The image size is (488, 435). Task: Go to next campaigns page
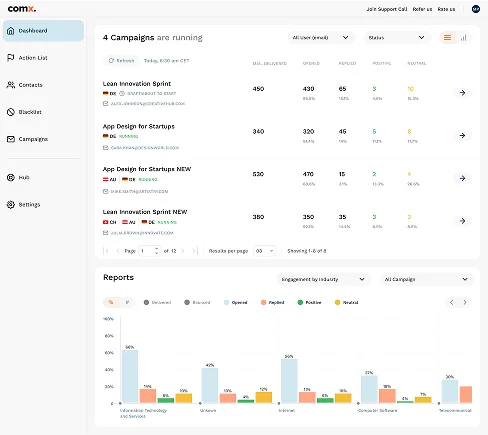[x=183, y=251]
